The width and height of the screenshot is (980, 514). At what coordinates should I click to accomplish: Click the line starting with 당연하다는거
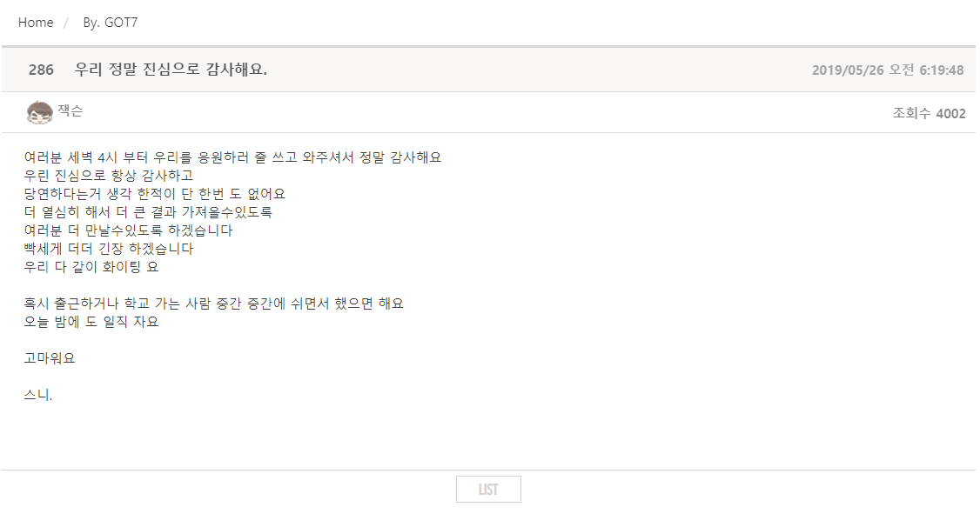(x=155, y=194)
